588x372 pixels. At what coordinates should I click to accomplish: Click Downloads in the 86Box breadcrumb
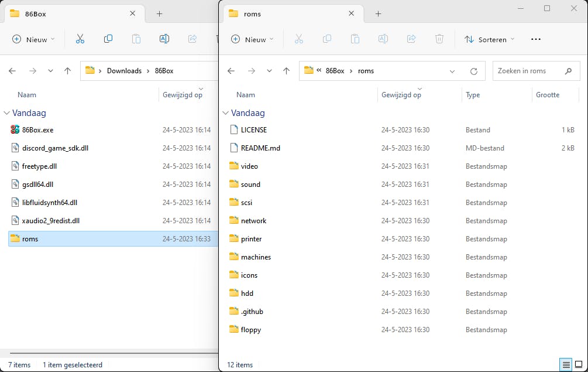(125, 71)
